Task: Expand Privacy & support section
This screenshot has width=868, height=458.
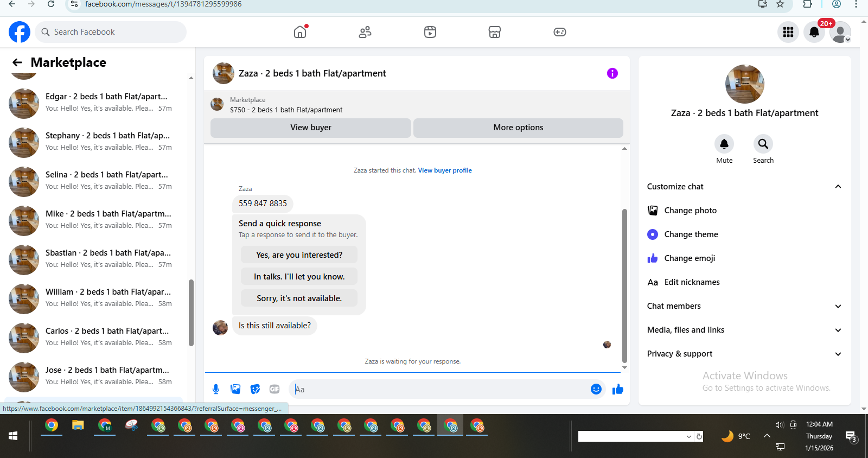Action: [x=744, y=354]
